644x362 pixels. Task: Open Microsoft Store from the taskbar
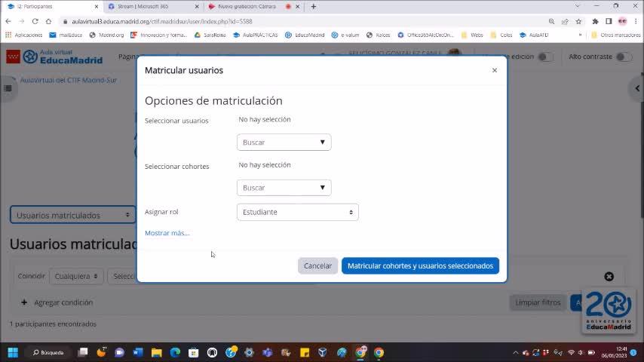194,352
